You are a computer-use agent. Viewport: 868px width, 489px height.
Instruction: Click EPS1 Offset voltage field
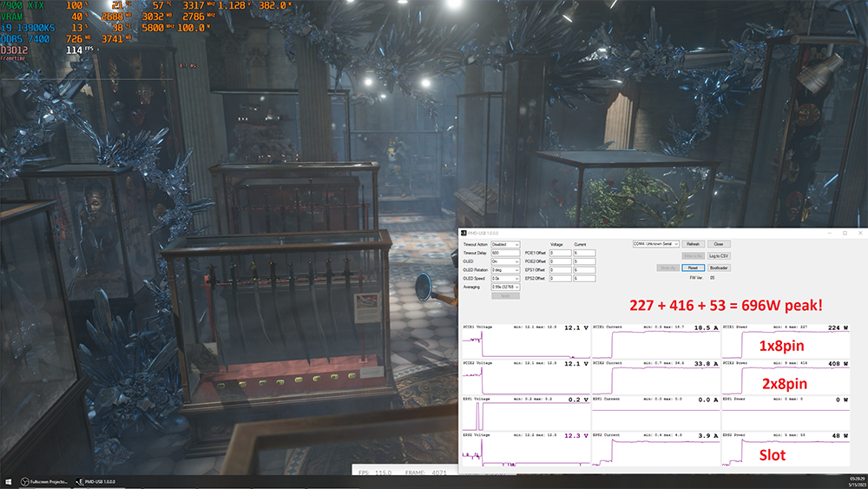click(x=560, y=270)
